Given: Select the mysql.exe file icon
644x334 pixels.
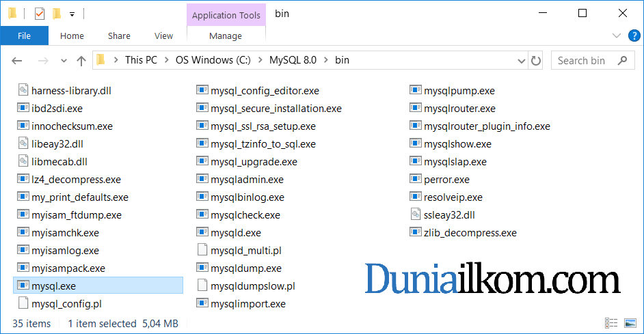Looking at the screenshot, I should click(x=23, y=286).
